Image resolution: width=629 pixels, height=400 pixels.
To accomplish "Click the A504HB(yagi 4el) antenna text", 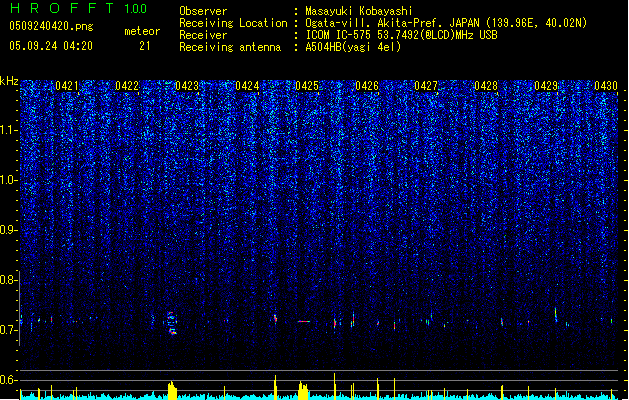I will tap(353, 47).
